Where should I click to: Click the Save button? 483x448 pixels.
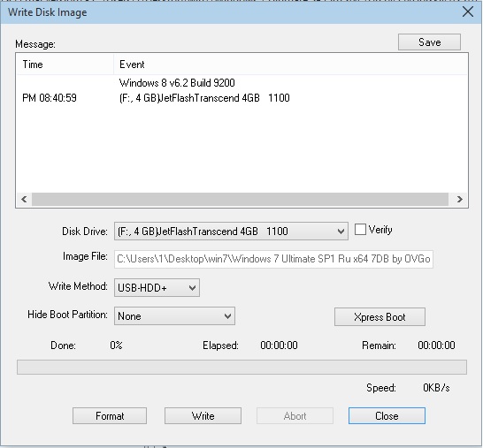(x=429, y=42)
